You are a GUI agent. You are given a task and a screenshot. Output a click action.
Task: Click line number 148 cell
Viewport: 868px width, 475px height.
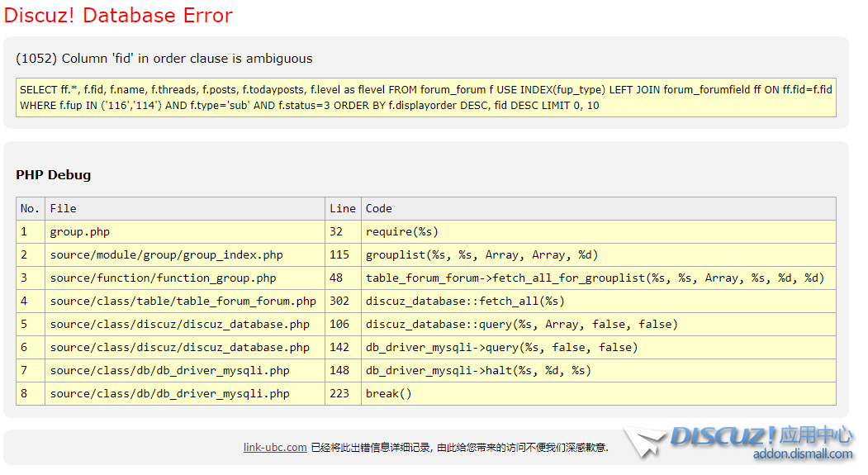(x=343, y=370)
